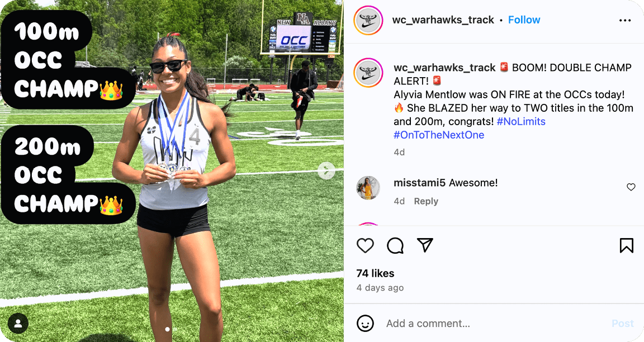Click the Post comment button
The width and height of the screenshot is (644, 342).
tap(623, 324)
